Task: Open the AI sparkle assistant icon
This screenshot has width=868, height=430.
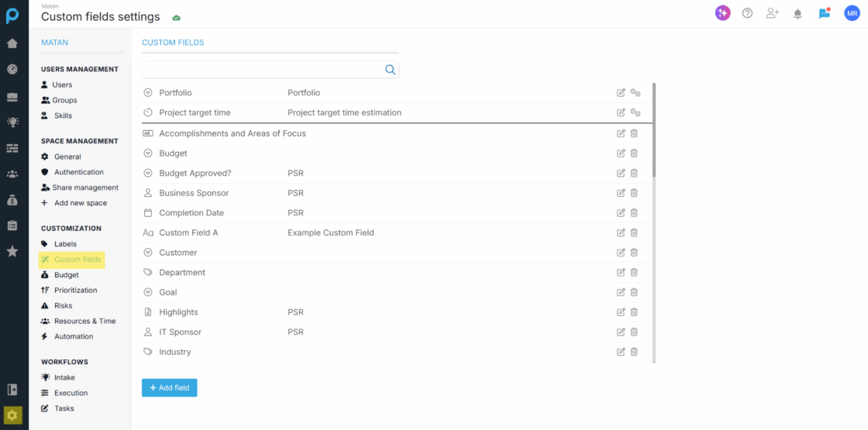Action: (722, 13)
